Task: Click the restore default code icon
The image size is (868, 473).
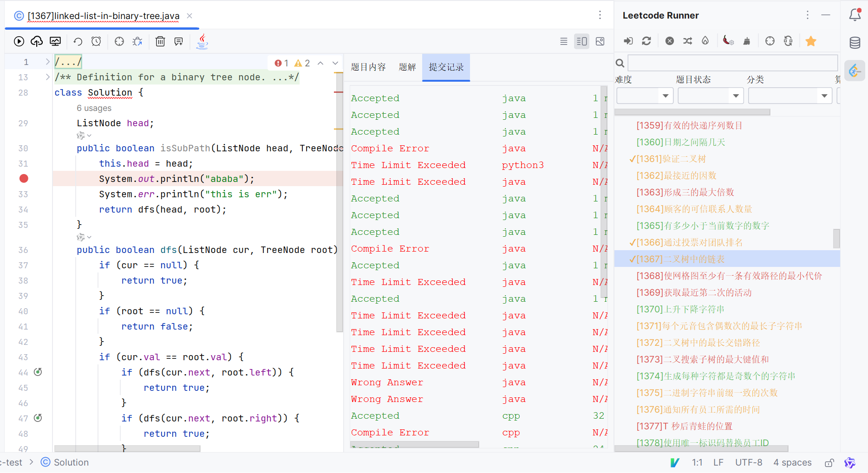Action: (78, 41)
